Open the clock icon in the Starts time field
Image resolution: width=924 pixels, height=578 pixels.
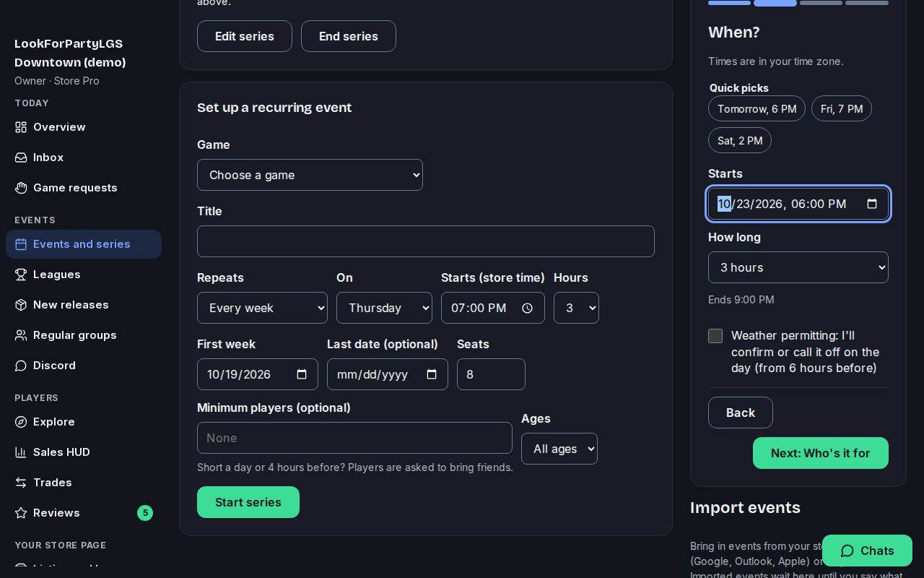point(527,308)
